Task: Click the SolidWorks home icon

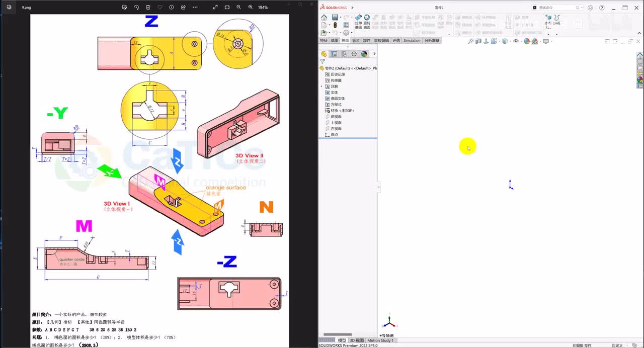Action: pyautogui.click(x=324, y=18)
